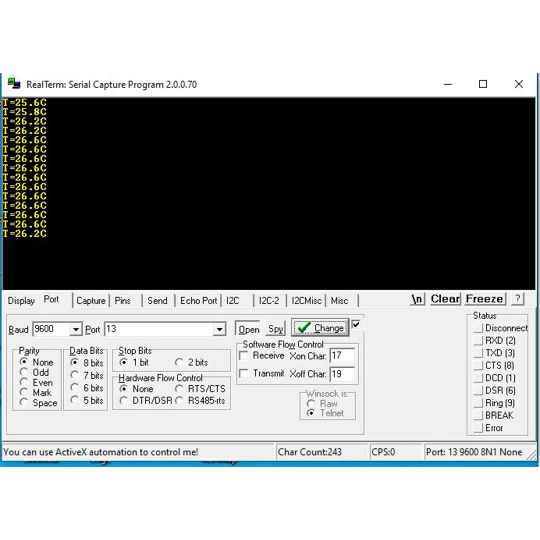Click the Open port button

click(x=248, y=329)
